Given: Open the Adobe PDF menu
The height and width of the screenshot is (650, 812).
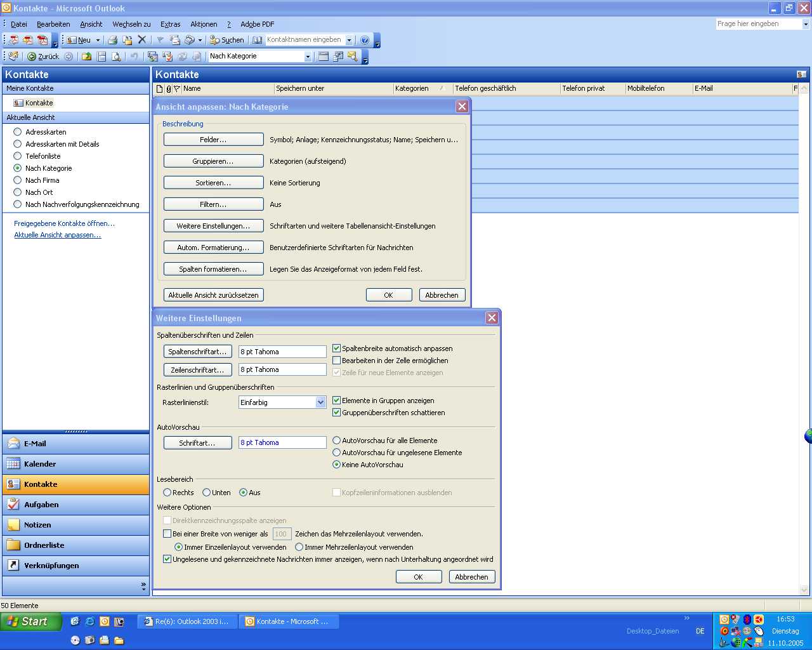Looking at the screenshot, I should (x=257, y=24).
